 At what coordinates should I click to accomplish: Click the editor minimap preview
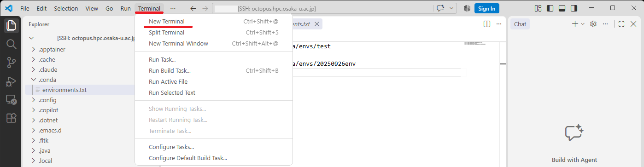click(x=475, y=43)
